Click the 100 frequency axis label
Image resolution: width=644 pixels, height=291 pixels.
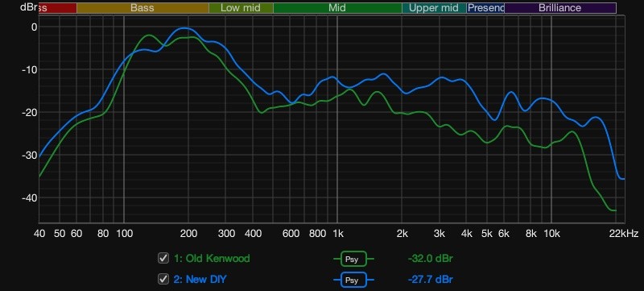pyautogui.click(x=124, y=234)
